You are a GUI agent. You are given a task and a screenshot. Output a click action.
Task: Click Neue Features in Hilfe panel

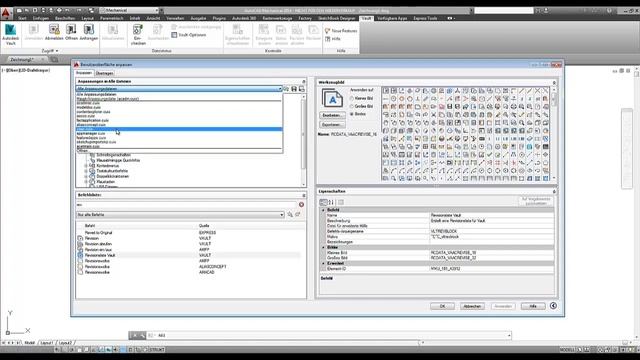341,31
